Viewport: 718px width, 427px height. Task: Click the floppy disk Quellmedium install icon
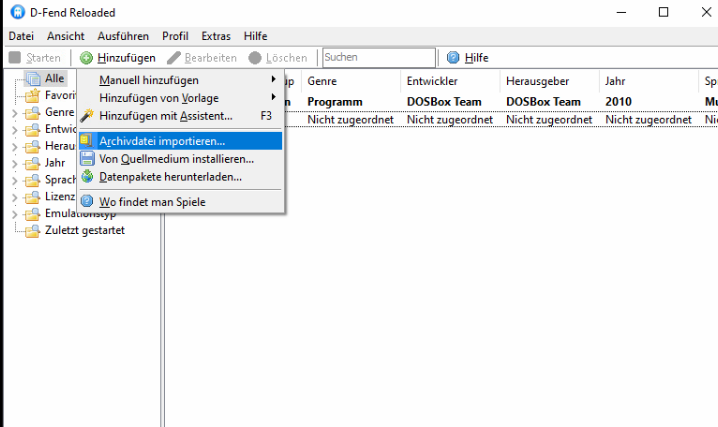(87, 159)
